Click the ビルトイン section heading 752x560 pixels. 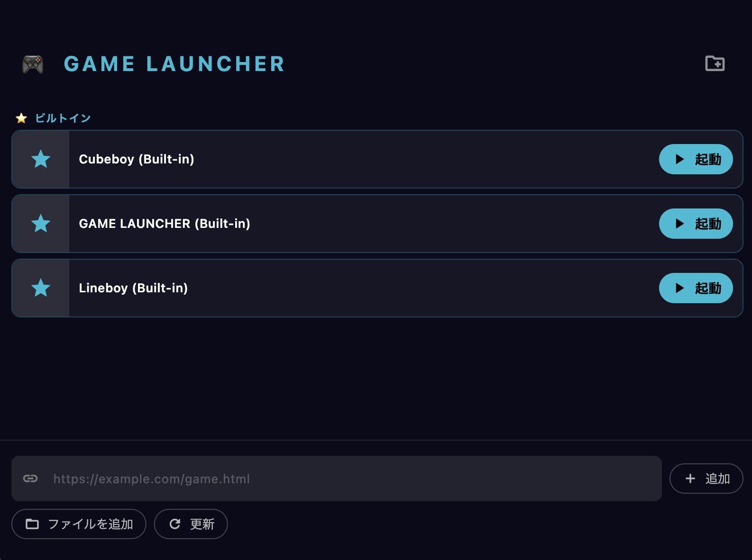[63, 118]
